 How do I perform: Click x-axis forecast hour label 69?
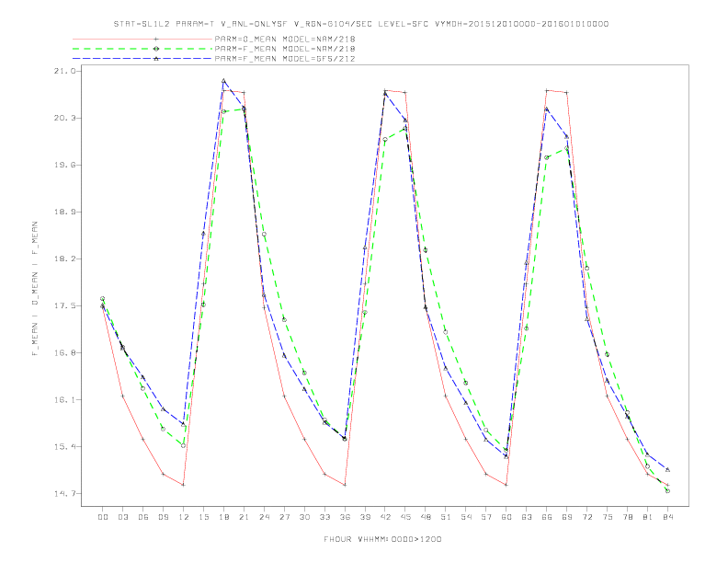point(567,517)
